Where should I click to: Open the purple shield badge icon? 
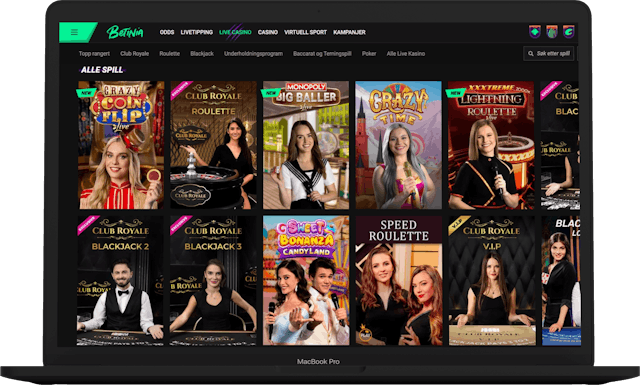pos(535,31)
